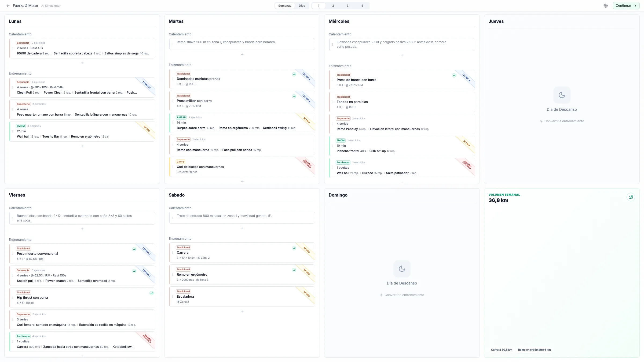644x362 pixels.
Task: Select week 3 tab
Action: (347, 6)
